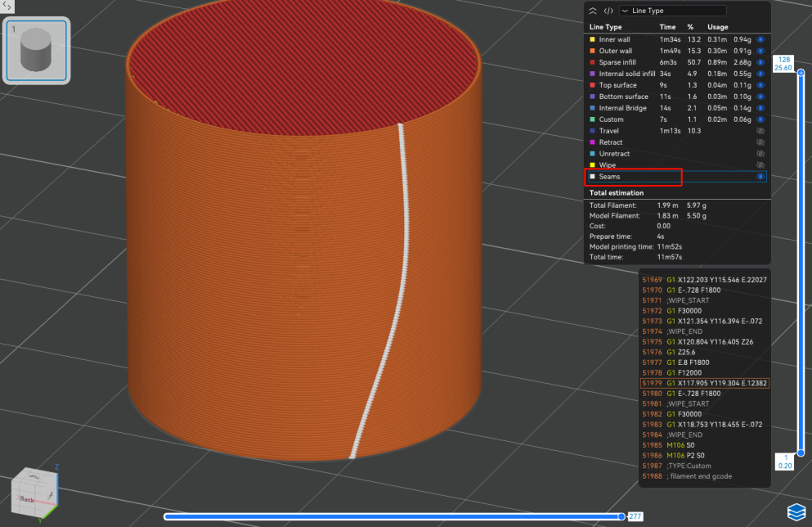812x527 pixels.
Task: Click the horizontal move slider handle
Action: tap(621, 516)
